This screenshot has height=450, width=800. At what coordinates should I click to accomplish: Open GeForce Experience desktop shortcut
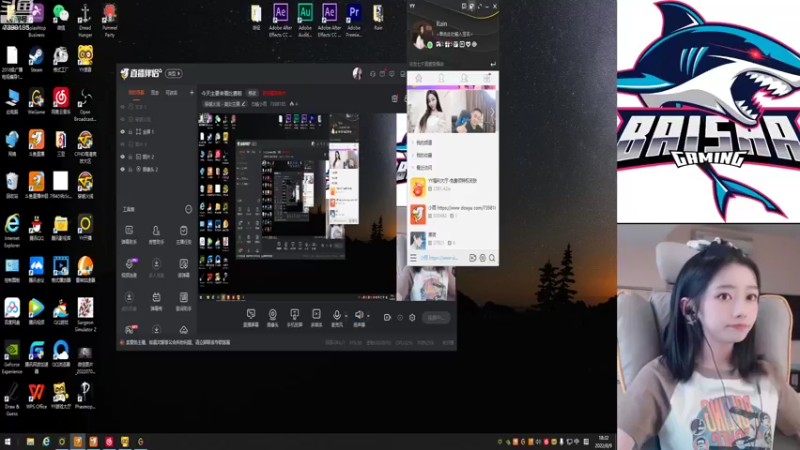(x=12, y=357)
